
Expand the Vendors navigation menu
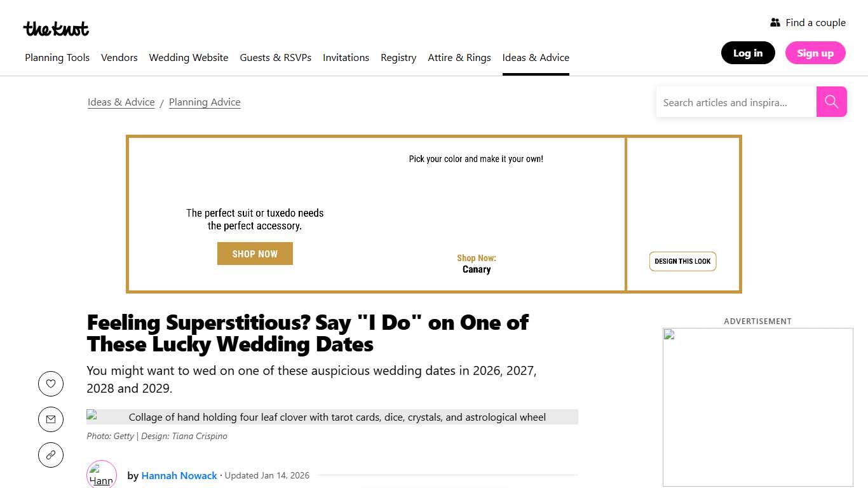point(119,57)
